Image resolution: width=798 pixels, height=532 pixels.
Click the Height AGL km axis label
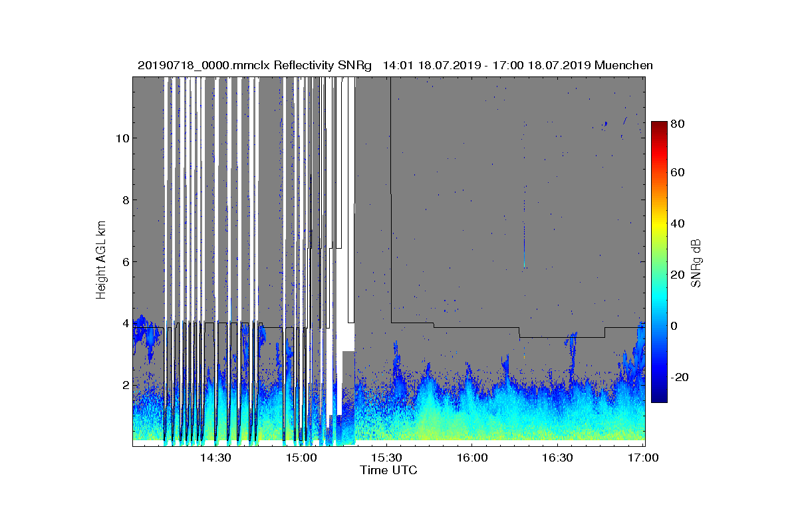click(101, 261)
